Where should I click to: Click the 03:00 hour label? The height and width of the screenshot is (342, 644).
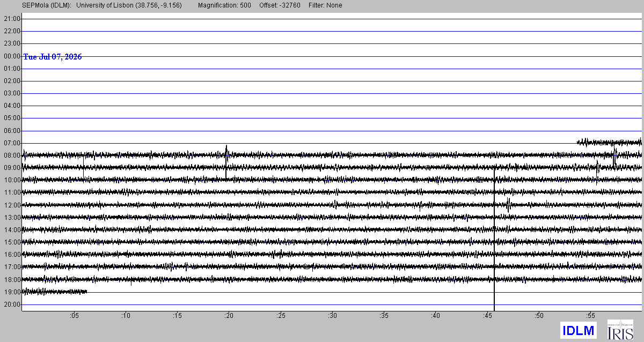click(x=12, y=93)
